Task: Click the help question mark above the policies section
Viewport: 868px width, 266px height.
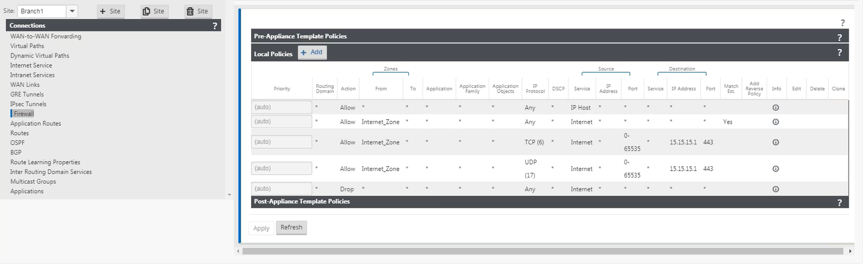Action: 843,23
